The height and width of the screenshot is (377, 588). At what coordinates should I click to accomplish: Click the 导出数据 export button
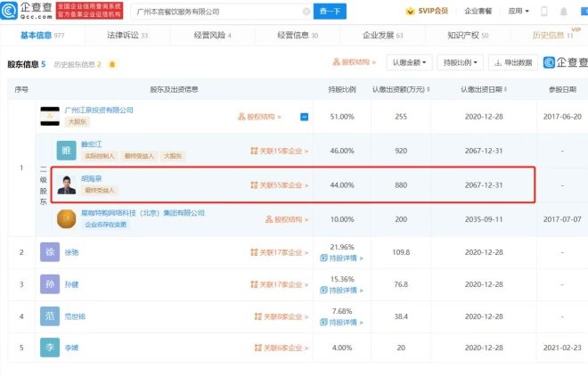[x=512, y=63]
